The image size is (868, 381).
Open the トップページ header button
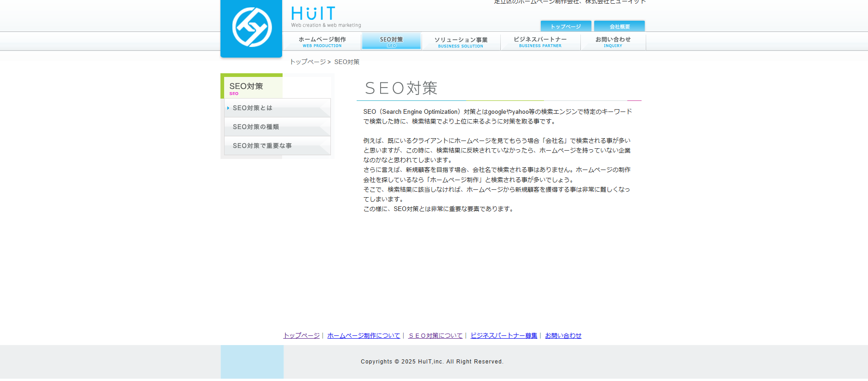click(566, 26)
